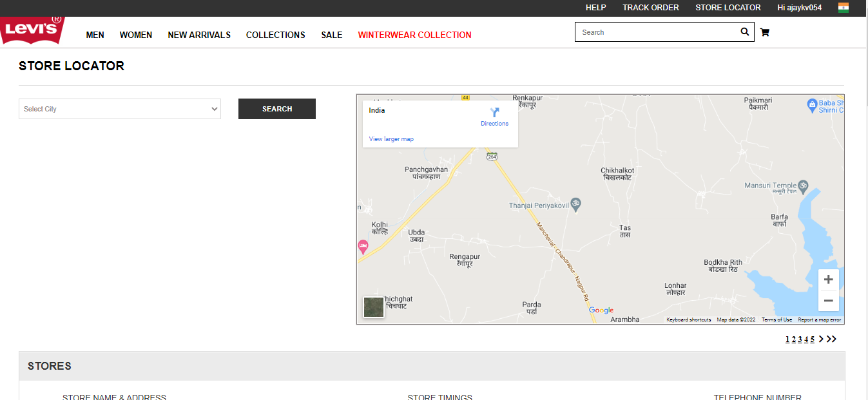868x400 pixels.
Task: Open WINTERWEAR COLLECTION menu
Action: [x=415, y=35]
